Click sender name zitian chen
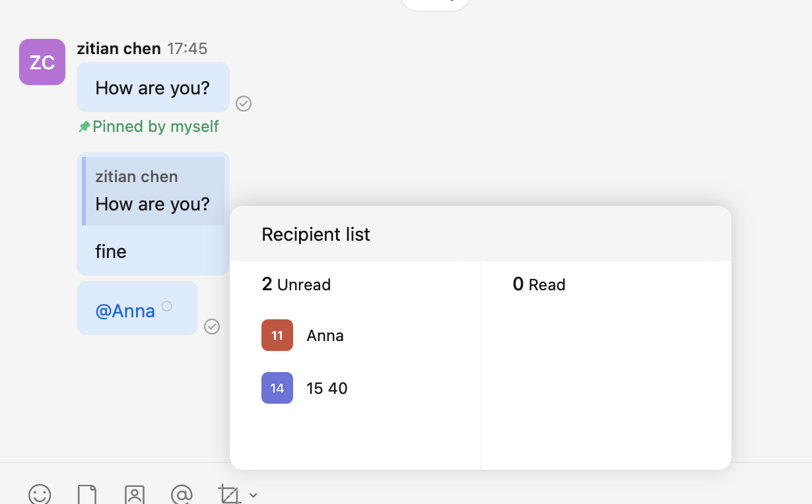This screenshot has width=812, height=504. 119,49
